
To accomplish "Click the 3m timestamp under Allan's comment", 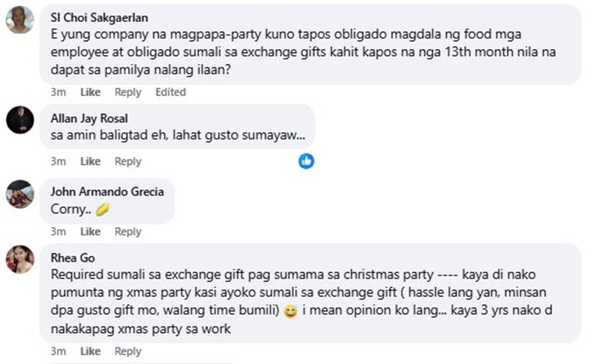I will pyautogui.click(x=58, y=162).
